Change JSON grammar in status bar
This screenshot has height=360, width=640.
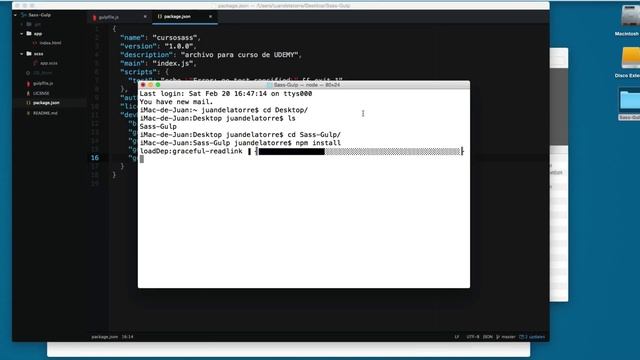(487, 337)
